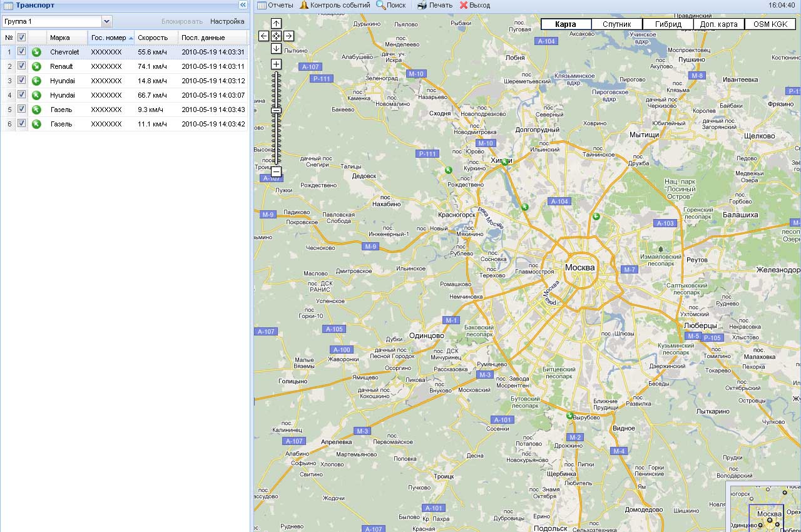Image resolution: width=801 pixels, height=532 pixels.
Task: Open Отчеты reports from the toolbar
Action: 275,5
